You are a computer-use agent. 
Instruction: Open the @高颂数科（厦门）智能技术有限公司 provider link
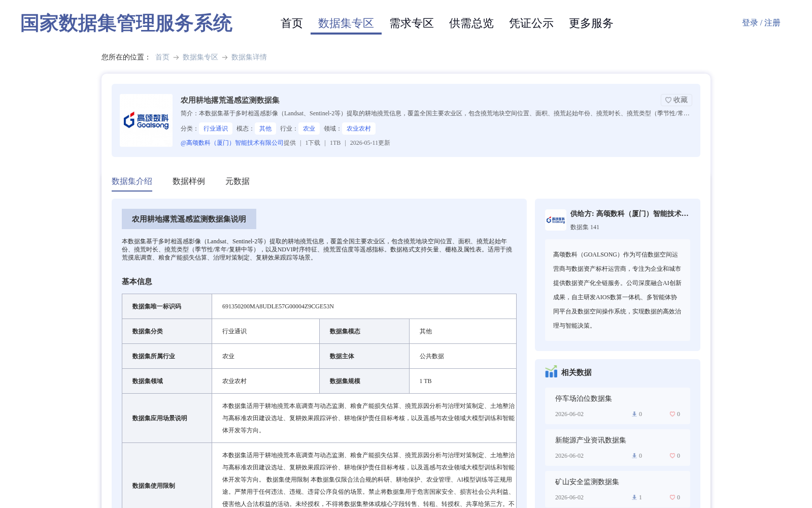[x=232, y=143]
